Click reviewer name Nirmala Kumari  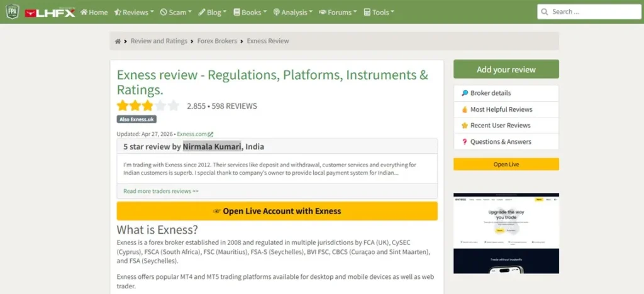[212, 146]
